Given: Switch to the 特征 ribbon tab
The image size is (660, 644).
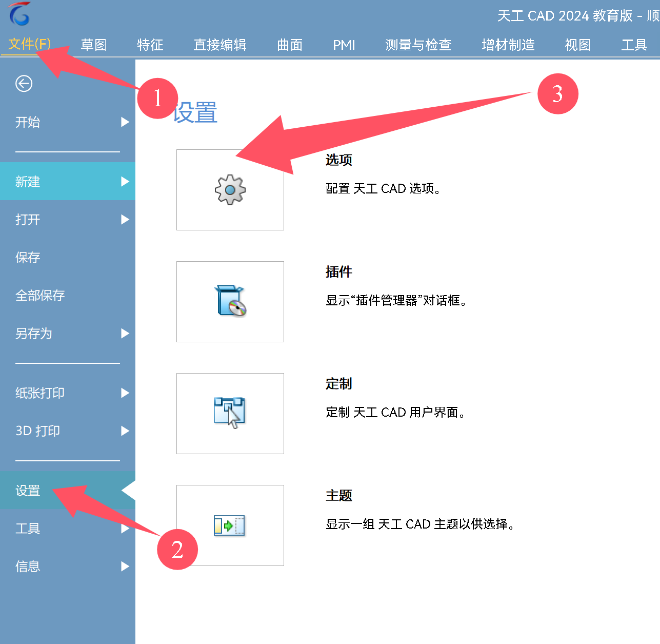Looking at the screenshot, I should (x=150, y=45).
